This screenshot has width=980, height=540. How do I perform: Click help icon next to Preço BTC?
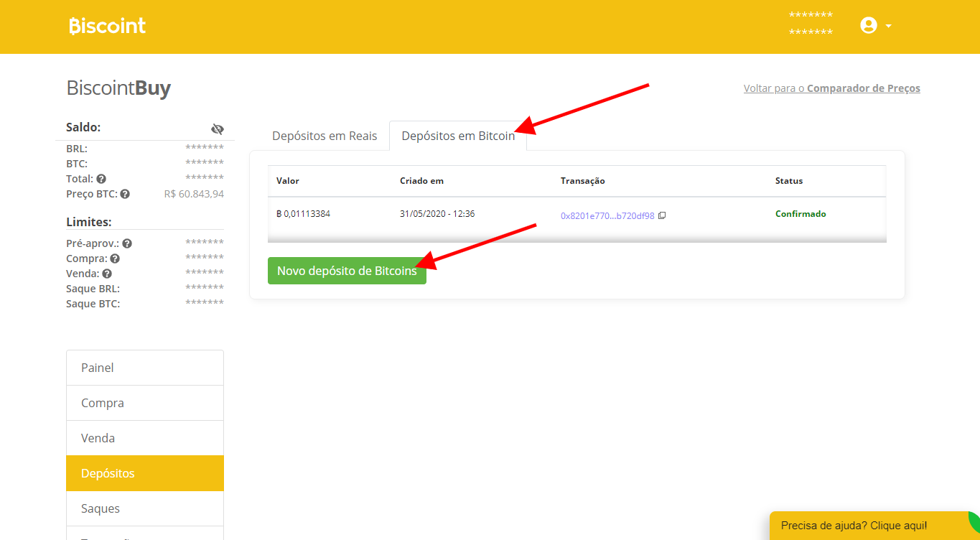[125, 194]
